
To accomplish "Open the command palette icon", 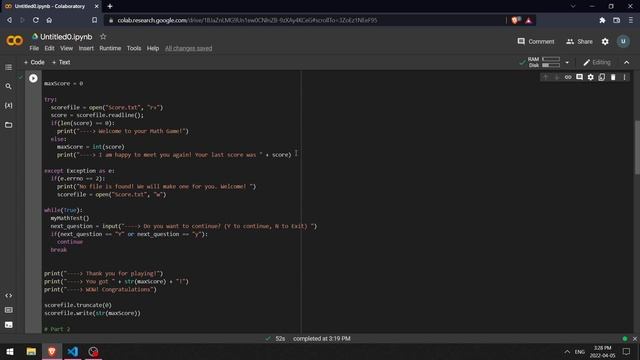I will click(9, 310).
